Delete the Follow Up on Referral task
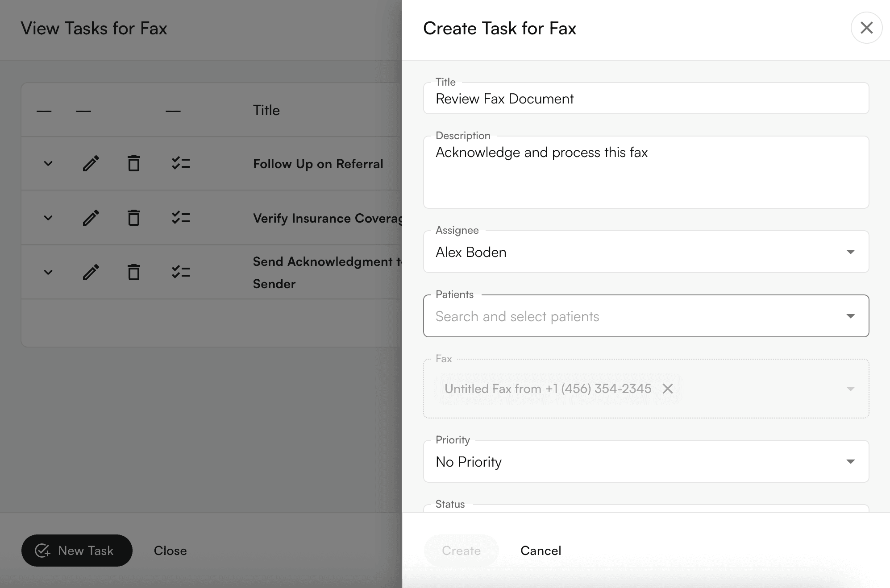The width and height of the screenshot is (890, 588). (x=133, y=163)
